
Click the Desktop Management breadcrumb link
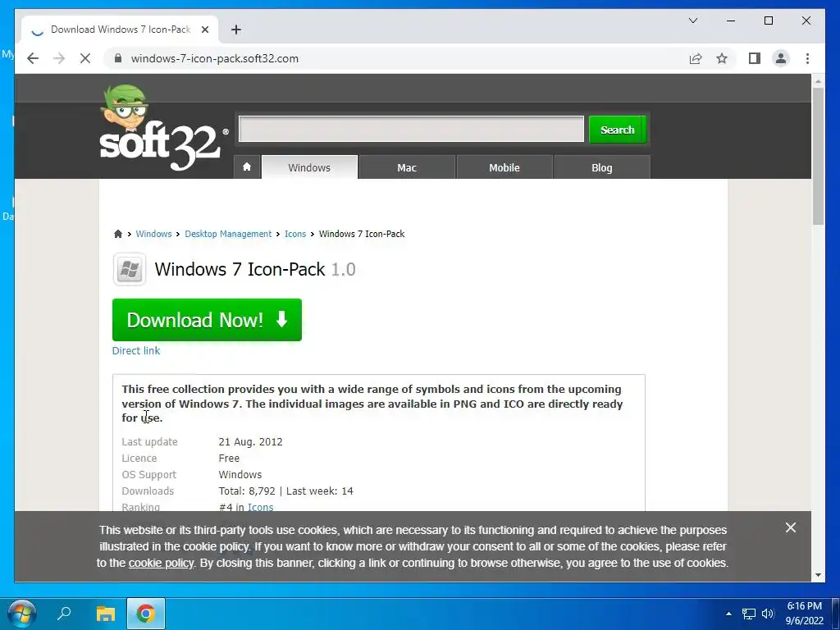pyautogui.click(x=228, y=234)
